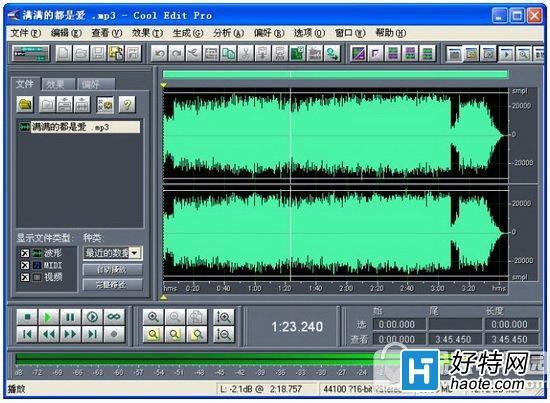
Task: Expand the 最近的数据 sort dropdown
Action: (x=135, y=253)
